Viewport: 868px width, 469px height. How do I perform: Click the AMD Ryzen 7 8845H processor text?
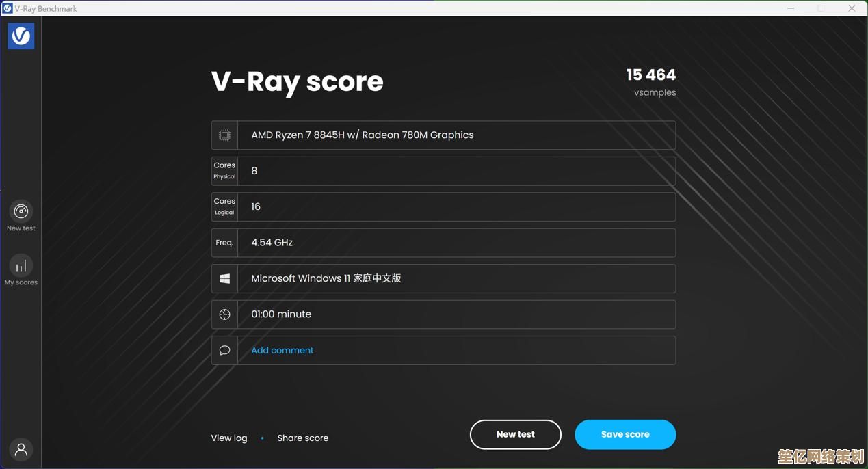click(x=363, y=135)
